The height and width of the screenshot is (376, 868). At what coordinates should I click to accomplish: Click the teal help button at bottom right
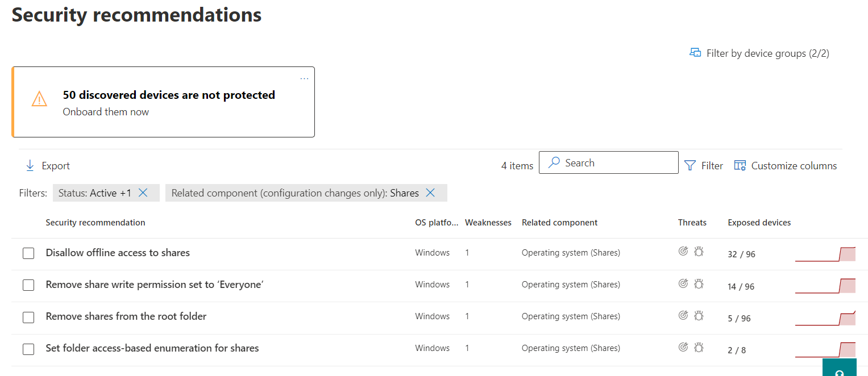click(839, 369)
